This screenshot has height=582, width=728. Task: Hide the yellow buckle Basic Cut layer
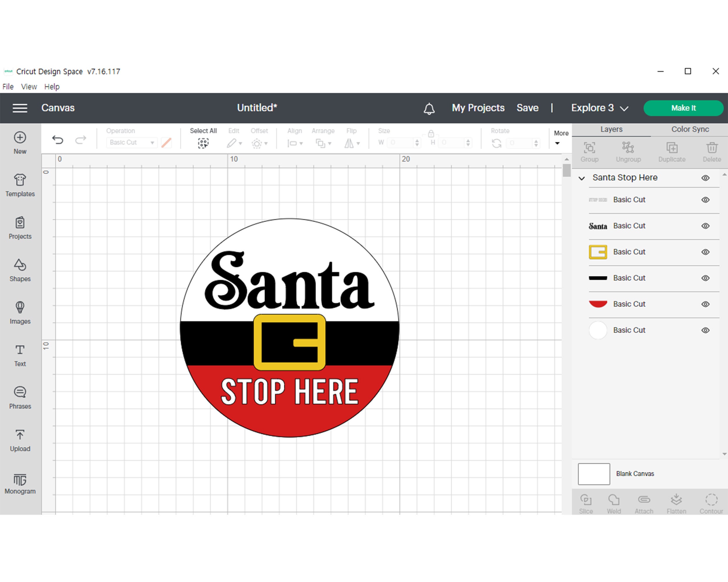(x=705, y=252)
